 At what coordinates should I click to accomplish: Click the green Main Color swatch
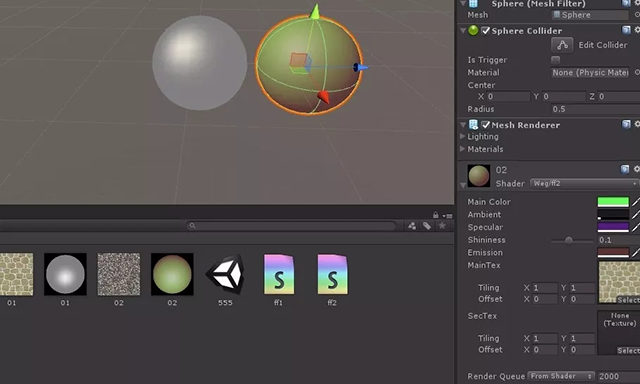tap(613, 202)
